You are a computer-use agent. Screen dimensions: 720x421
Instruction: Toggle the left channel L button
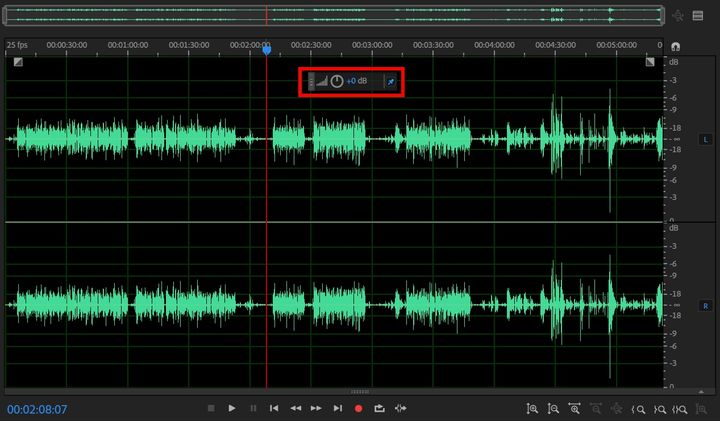[x=705, y=139]
